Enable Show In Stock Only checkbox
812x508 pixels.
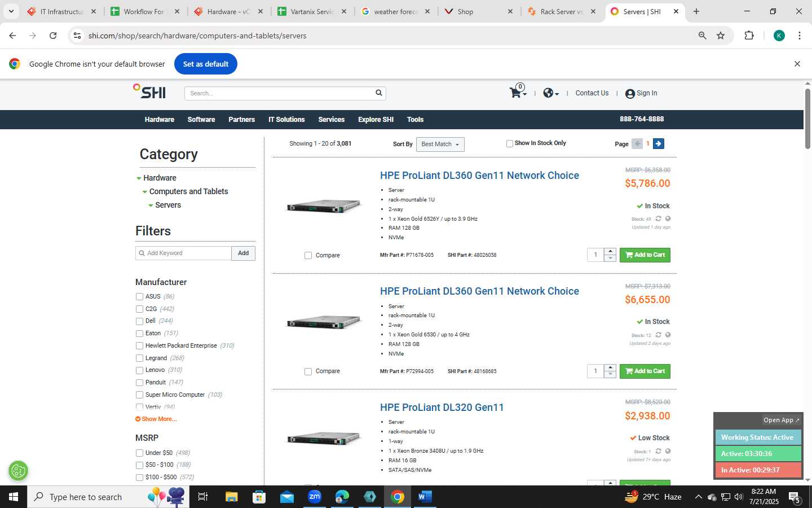pyautogui.click(x=510, y=143)
